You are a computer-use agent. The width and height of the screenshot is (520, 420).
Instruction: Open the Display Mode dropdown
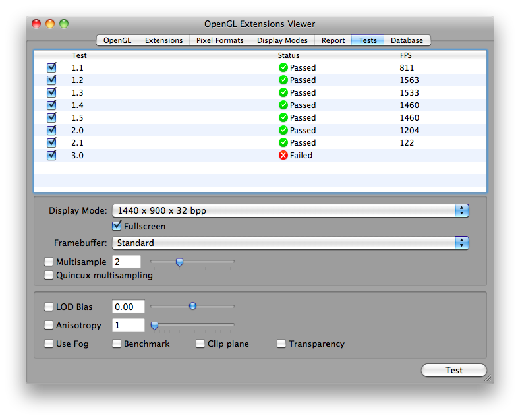291,211
